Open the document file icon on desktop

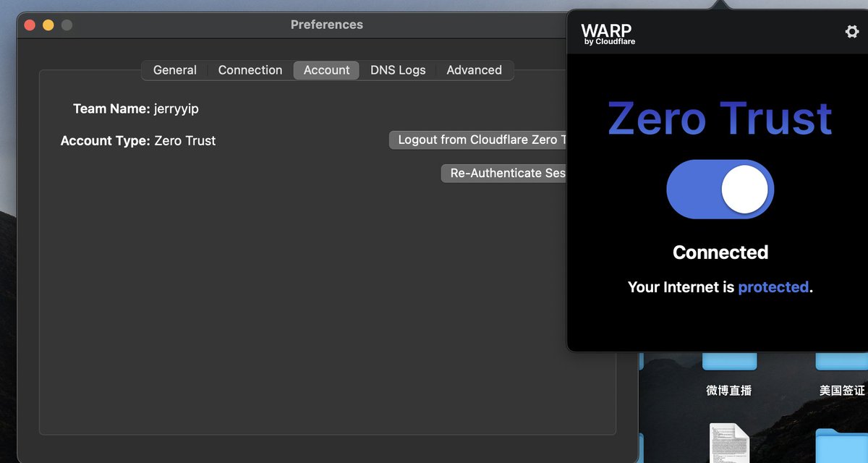(729, 443)
